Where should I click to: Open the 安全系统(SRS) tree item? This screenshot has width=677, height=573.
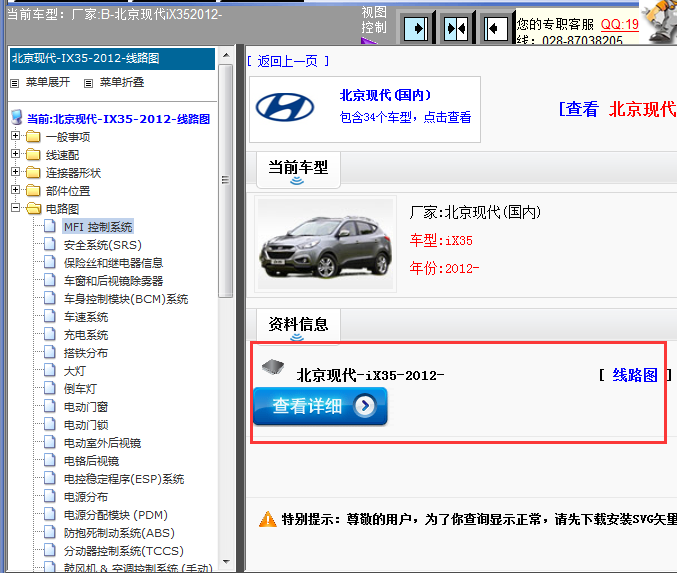tap(103, 245)
